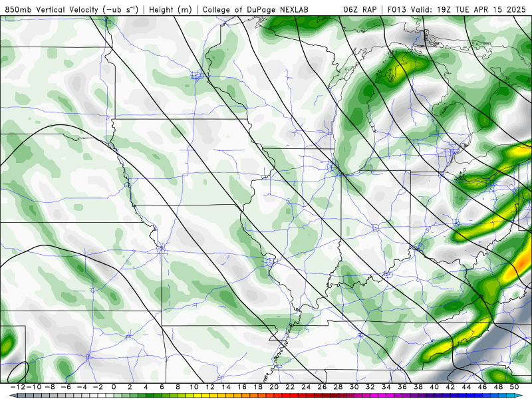Screen dimensions: 532x399
Task: Click the '4' value on the color scale
Action: pyautogui.click(x=146, y=387)
